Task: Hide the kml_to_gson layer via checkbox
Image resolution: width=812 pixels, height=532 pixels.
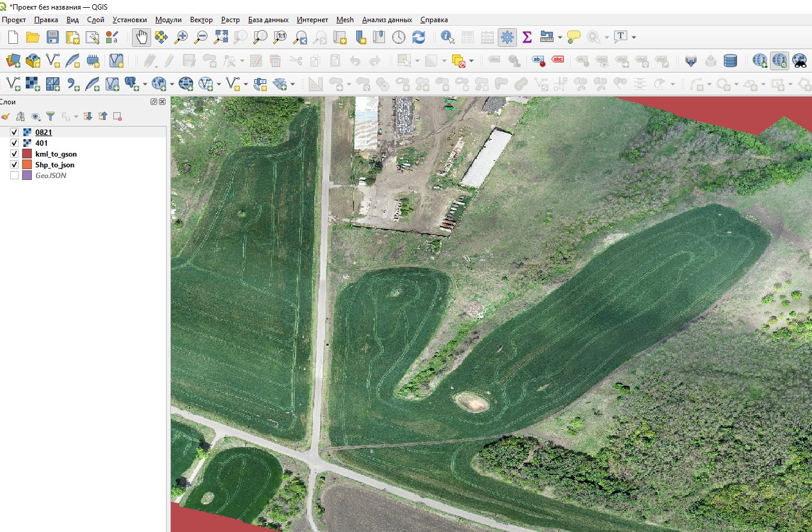Action: tap(14, 154)
